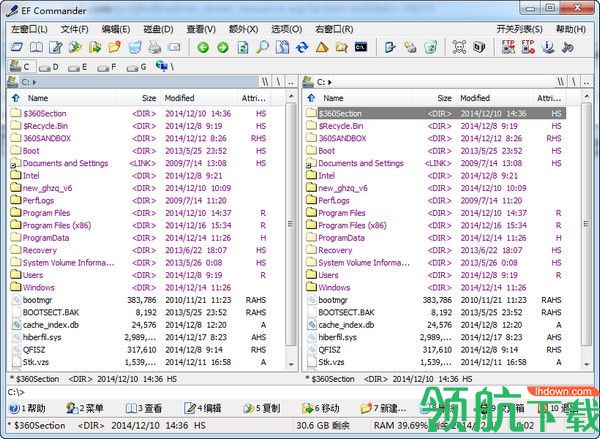The height and width of the screenshot is (439, 600).
Task: Click the book-shaped view icon in the toolbar
Action: point(36,47)
